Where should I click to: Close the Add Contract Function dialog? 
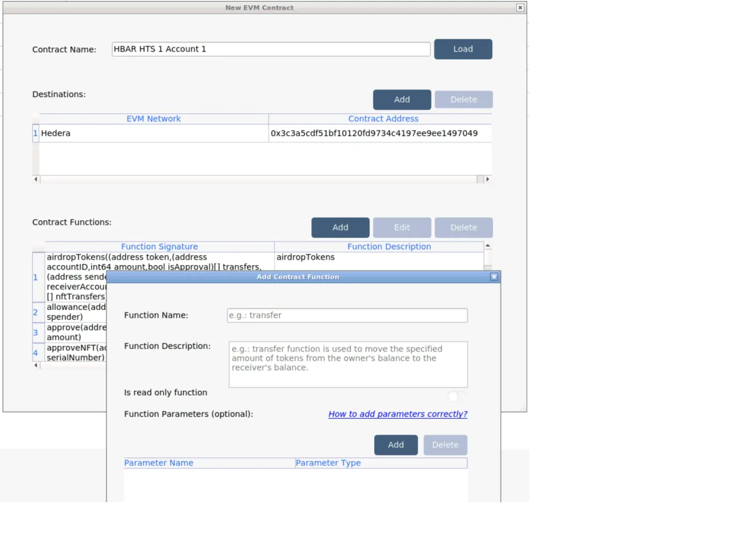click(494, 277)
